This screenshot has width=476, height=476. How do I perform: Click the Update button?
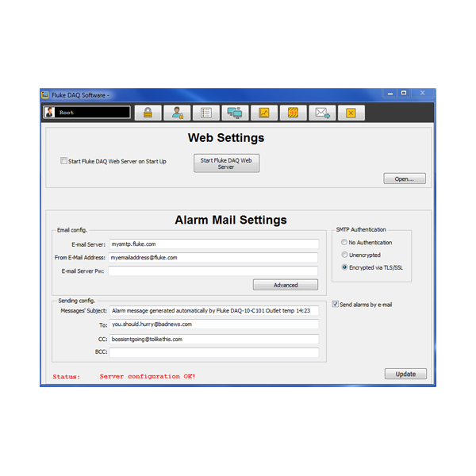point(405,374)
